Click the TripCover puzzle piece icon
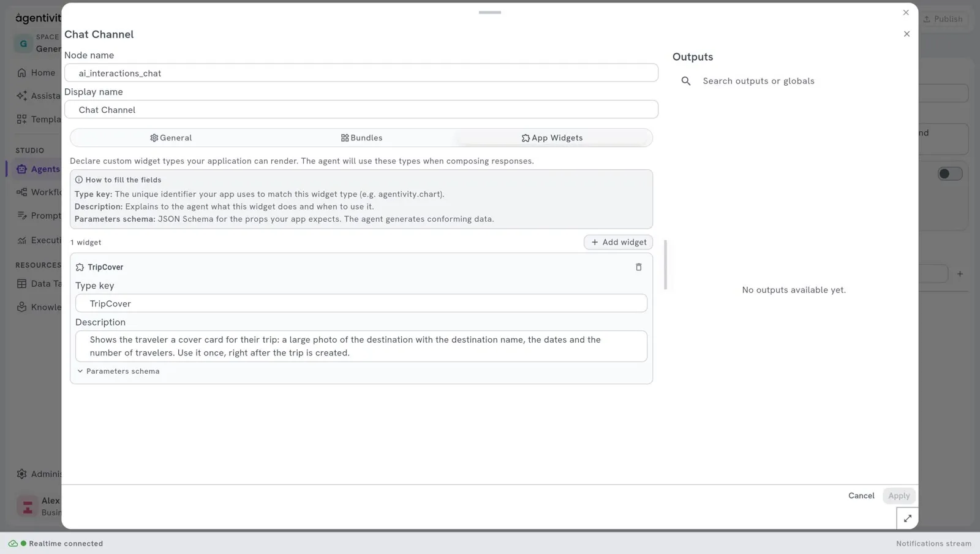The height and width of the screenshot is (554, 980). (x=80, y=267)
